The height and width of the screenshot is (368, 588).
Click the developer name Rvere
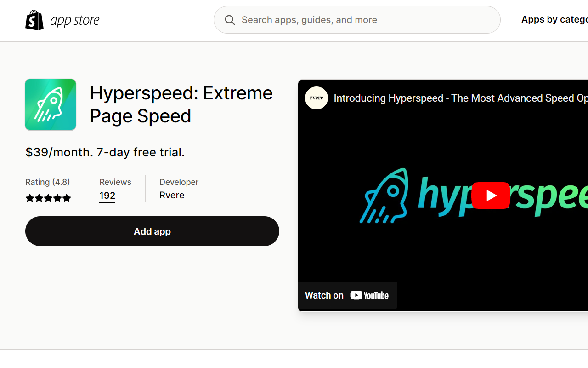(x=172, y=195)
